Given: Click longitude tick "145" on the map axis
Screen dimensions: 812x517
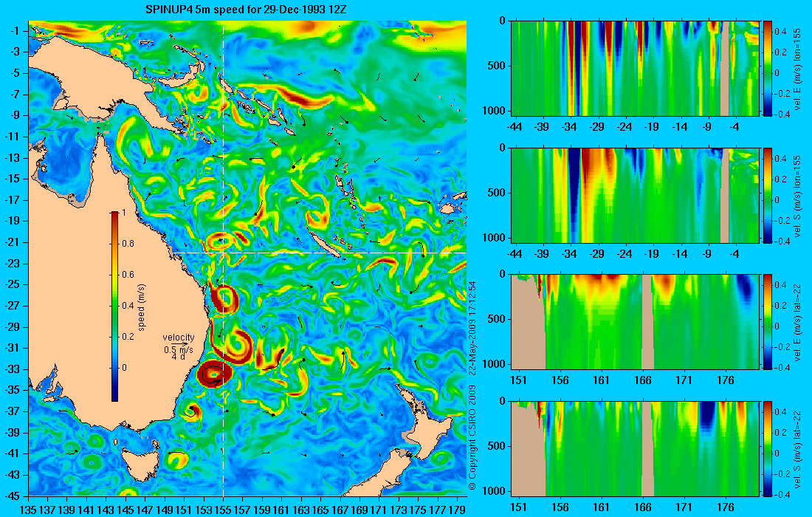Looking at the screenshot, I should click(125, 510).
